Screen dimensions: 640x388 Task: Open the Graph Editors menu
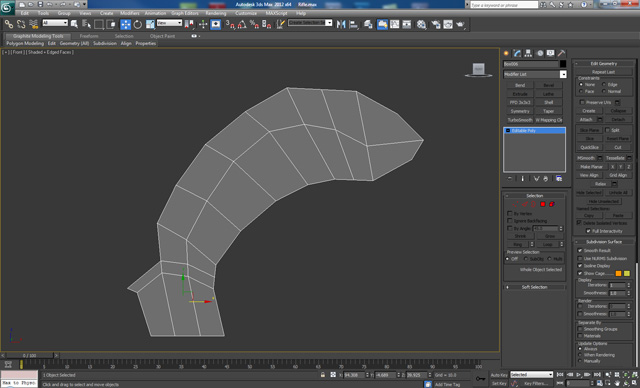coord(185,13)
